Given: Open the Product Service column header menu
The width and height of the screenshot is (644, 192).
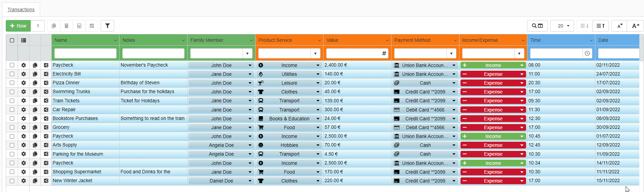Looking at the screenshot, I should (319, 40).
